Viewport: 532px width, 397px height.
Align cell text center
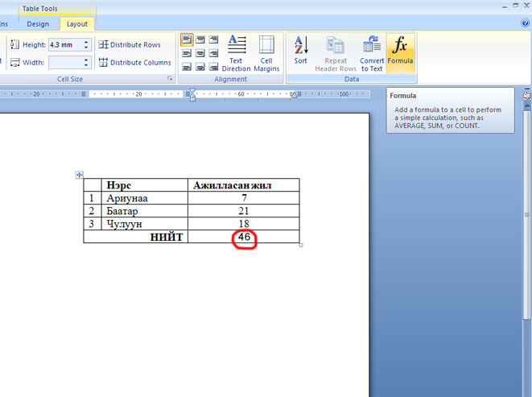click(x=200, y=53)
